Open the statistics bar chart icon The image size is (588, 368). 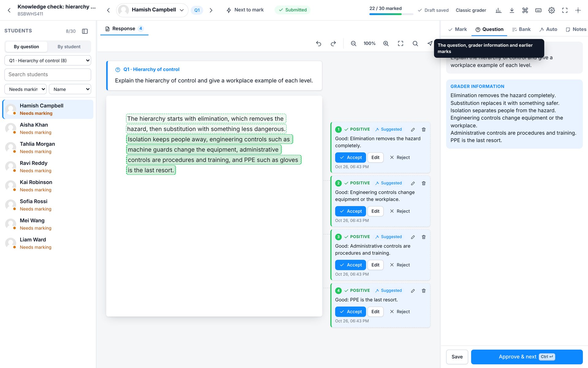click(499, 10)
